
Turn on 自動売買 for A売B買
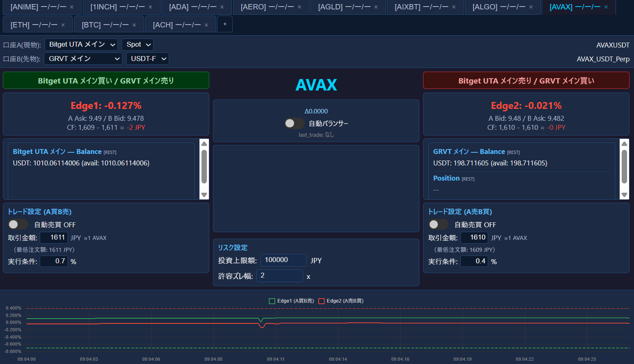coord(438,224)
